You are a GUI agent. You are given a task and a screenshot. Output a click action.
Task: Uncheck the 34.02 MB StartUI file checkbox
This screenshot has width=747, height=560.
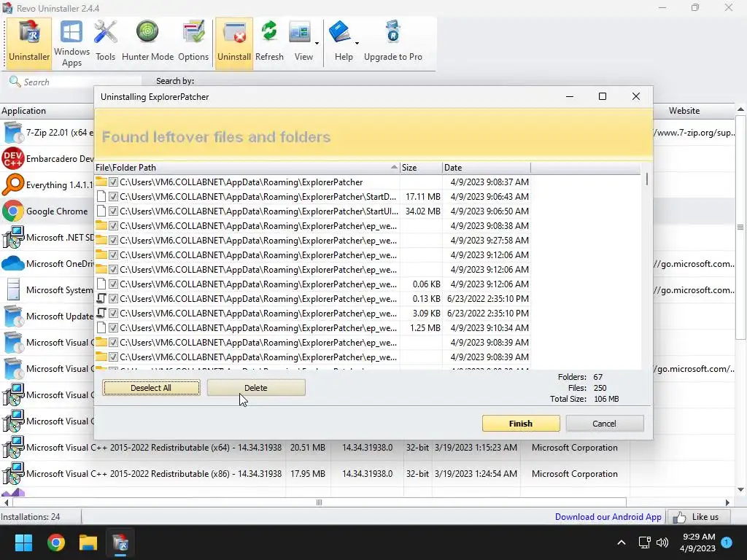coord(113,211)
